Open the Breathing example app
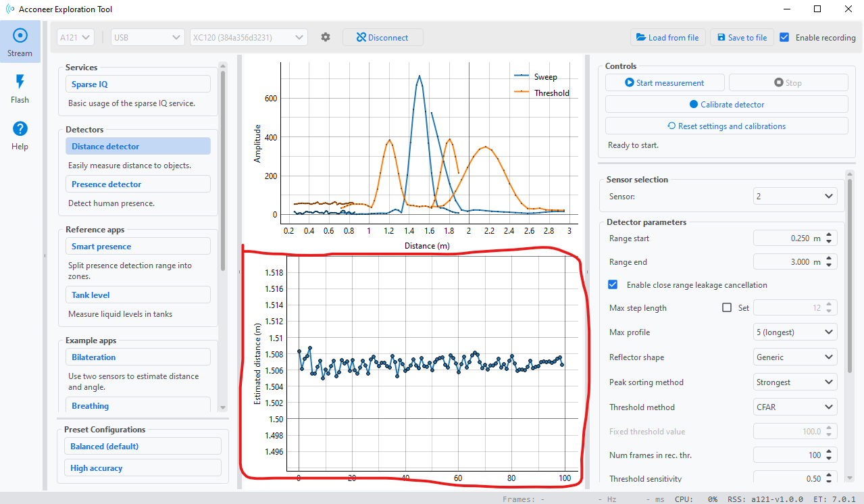 (x=138, y=405)
